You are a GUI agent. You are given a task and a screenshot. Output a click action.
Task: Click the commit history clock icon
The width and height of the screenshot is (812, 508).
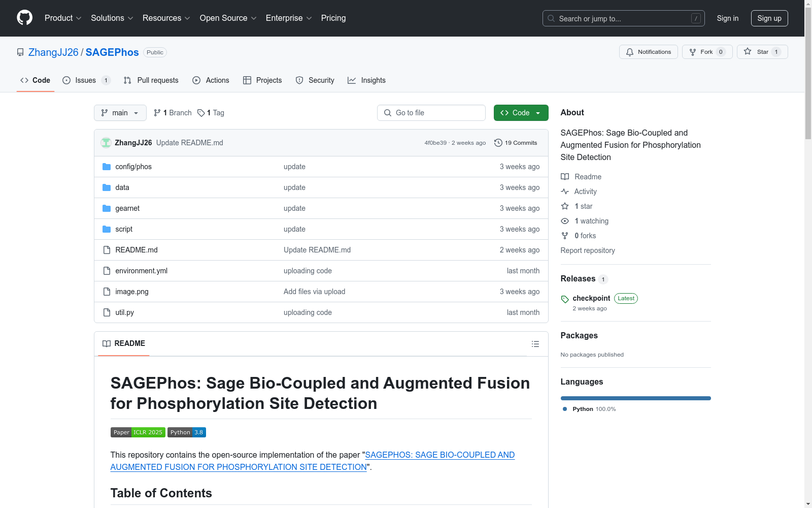[498, 143]
